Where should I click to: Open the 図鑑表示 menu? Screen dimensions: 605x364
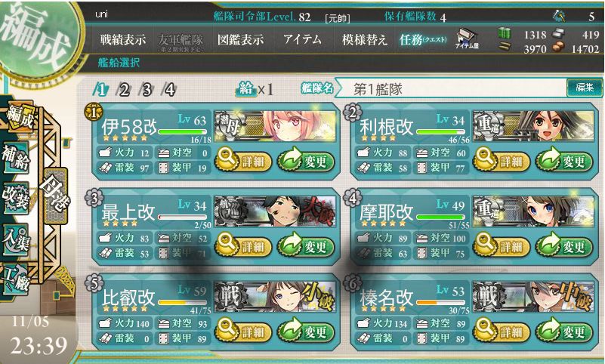point(240,39)
